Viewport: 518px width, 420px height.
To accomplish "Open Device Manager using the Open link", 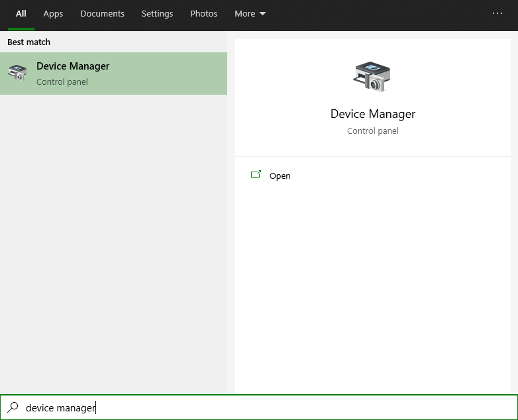I will tap(280, 176).
